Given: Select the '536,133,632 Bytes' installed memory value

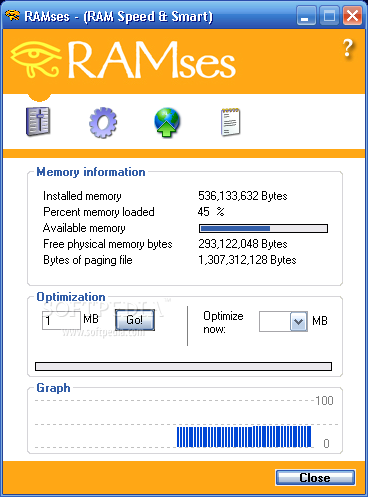Looking at the screenshot, I should (x=243, y=196).
